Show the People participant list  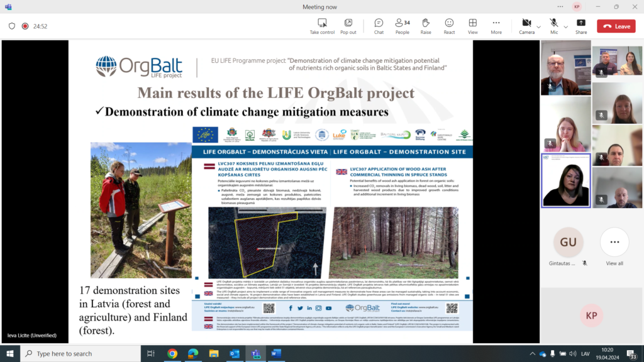(402, 26)
